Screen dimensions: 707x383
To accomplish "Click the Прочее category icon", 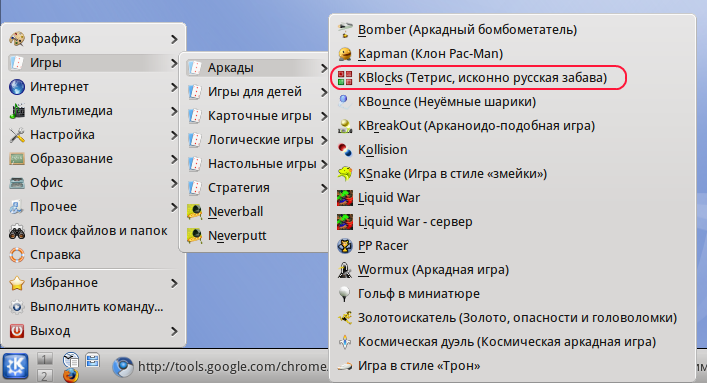I will coord(17,207).
